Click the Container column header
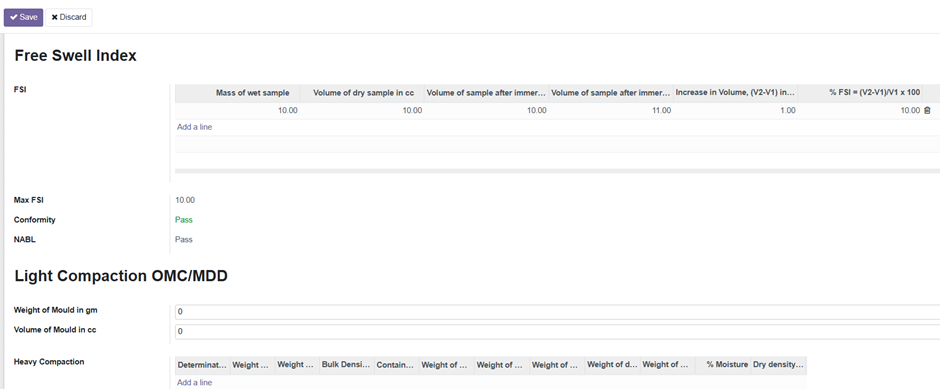The image size is (940, 389). pos(396,364)
